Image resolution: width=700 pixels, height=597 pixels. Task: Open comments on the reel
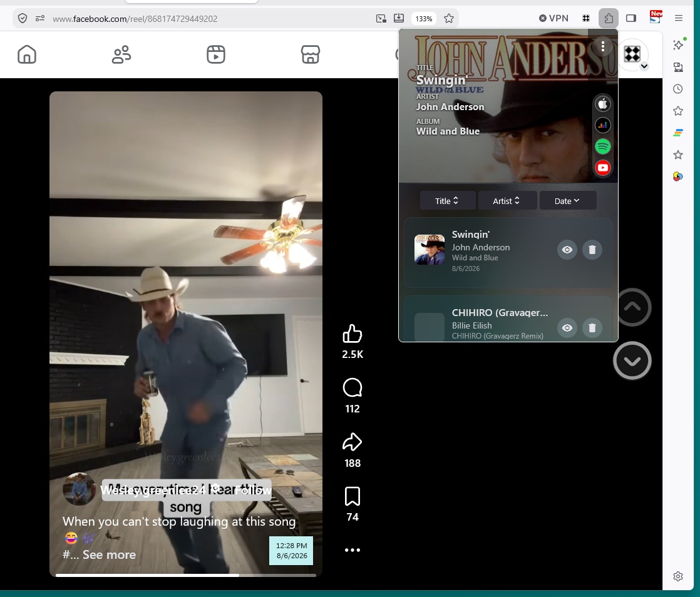pyautogui.click(x=353, y=388)
